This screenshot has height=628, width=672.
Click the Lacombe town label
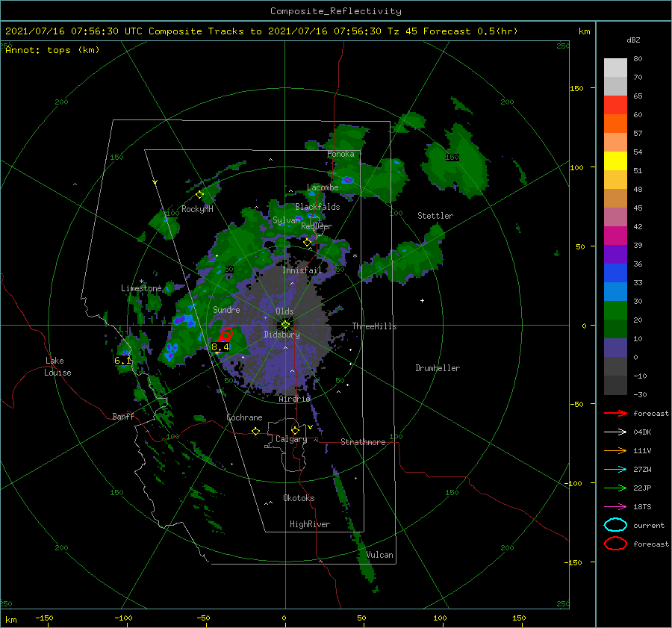(x=323, y=187)
